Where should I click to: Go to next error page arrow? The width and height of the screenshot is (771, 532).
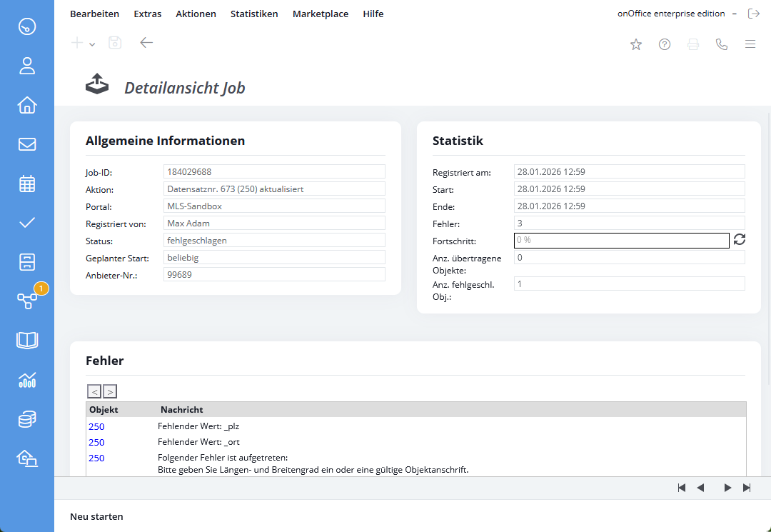[109, 391]
